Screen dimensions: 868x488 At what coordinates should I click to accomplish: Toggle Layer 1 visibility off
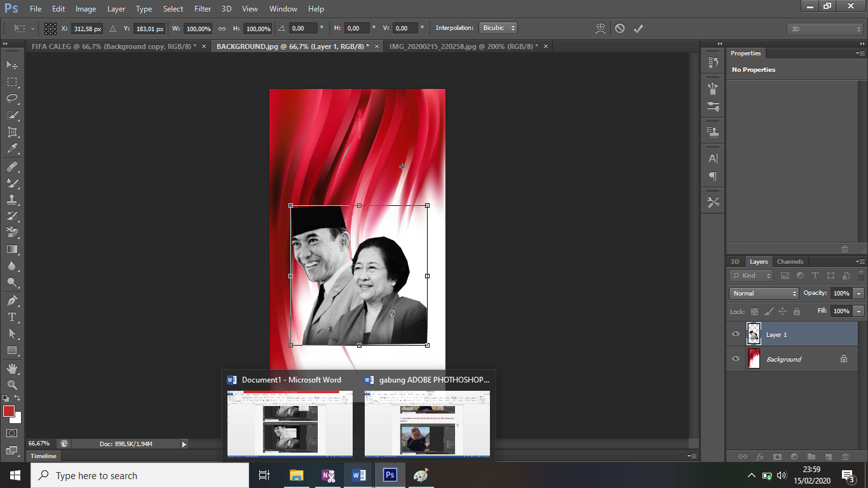(735, 334)
